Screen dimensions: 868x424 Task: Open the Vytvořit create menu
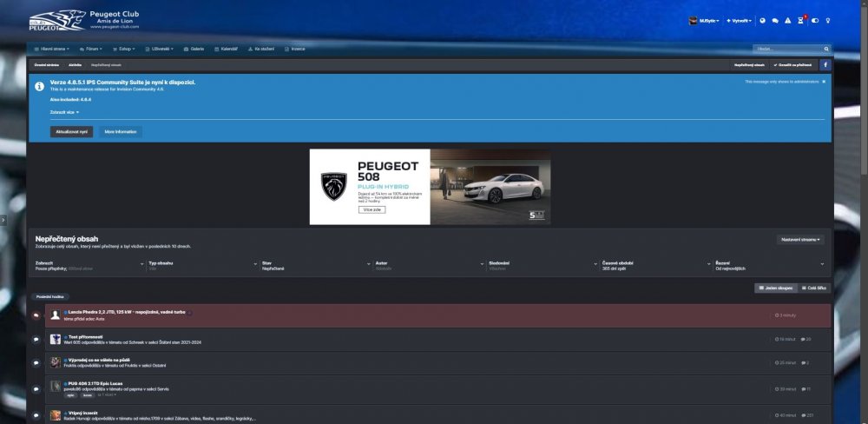(739, 21)
